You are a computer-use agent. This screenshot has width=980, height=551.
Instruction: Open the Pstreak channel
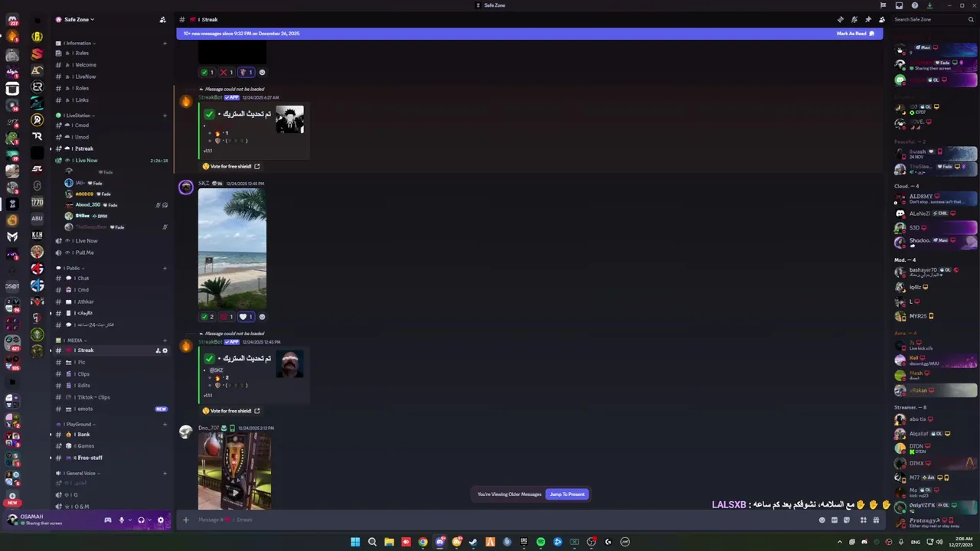click(x=111, y=148)
